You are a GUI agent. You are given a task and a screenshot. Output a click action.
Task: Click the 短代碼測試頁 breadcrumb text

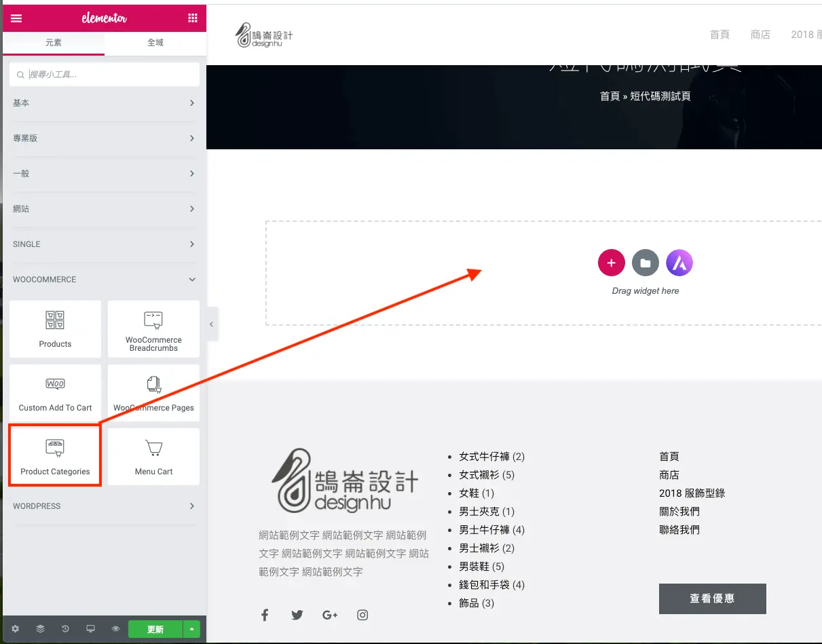pyautogui.click(x=660, y=96)
